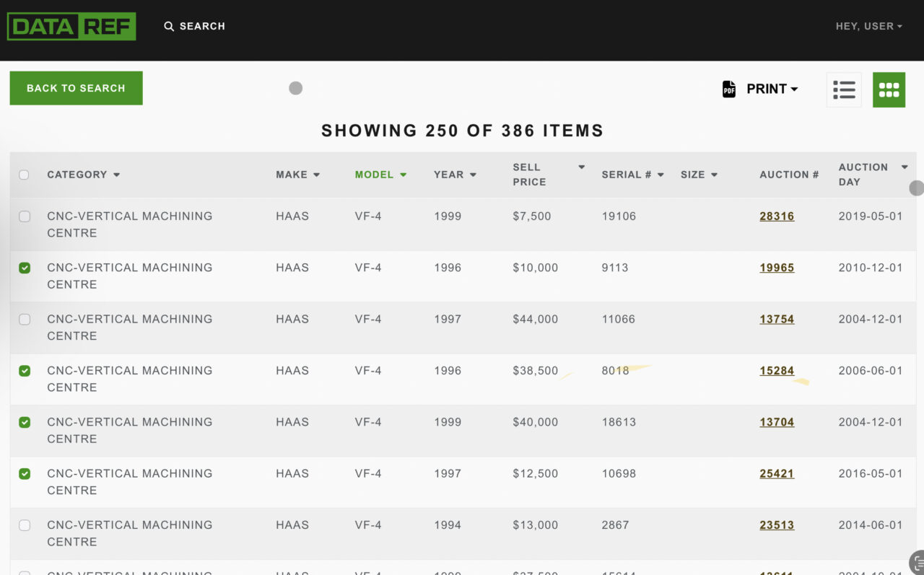Screen dimensions: 924x575
Task: Click the PDF icon next to Print
Action: click(728, 88)
